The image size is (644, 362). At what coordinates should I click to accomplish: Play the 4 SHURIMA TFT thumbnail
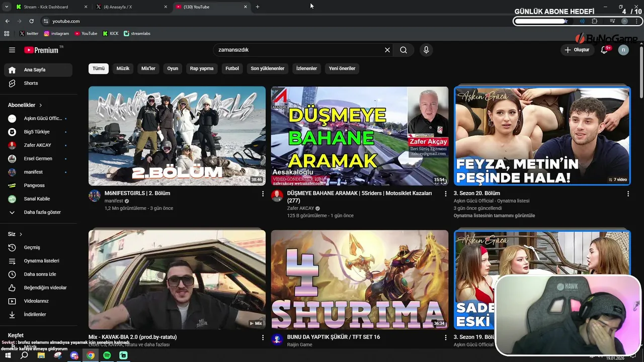360,280
